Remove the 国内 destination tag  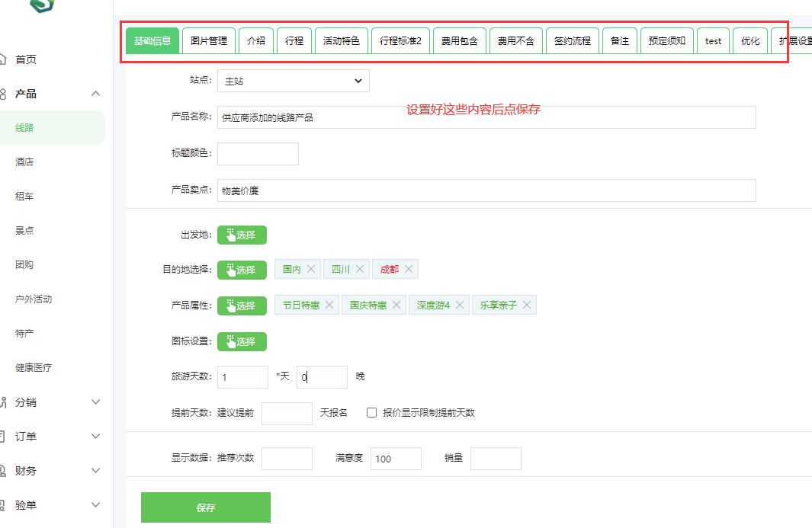pyautogui.click(x=311, y=270)
